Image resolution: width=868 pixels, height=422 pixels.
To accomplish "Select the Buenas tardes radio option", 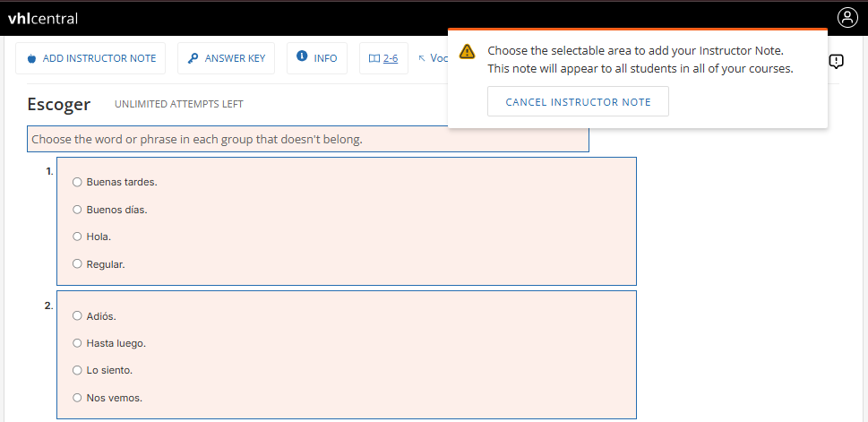I will click(x=77, y=182).
